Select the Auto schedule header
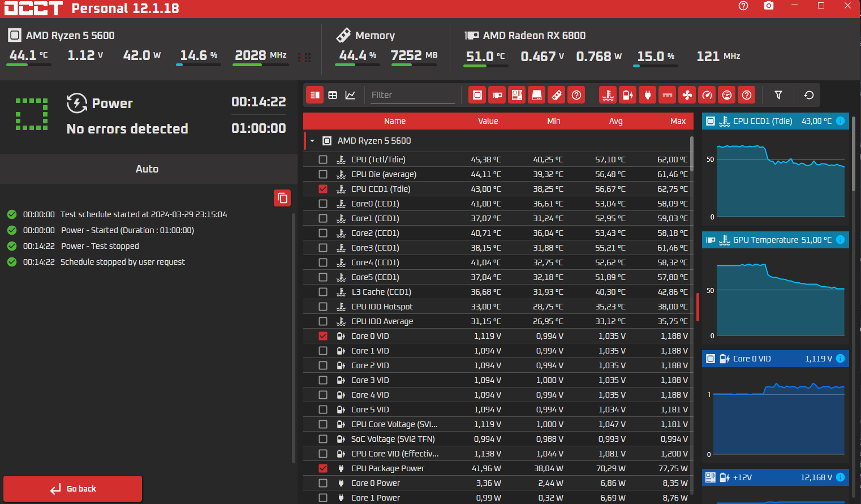The height and width of the screenshot is (504, 861). point(147,169)
